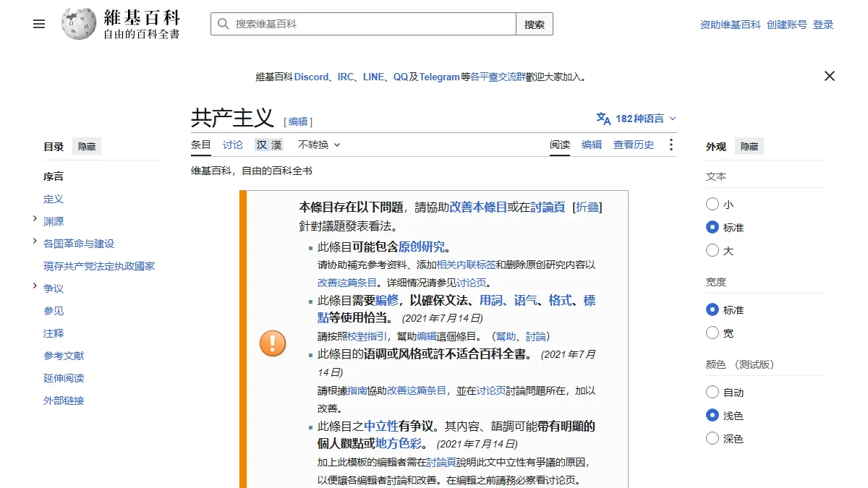868x488 pixels.
Task: Click the language translate icon
Action: tap(603, 119)
